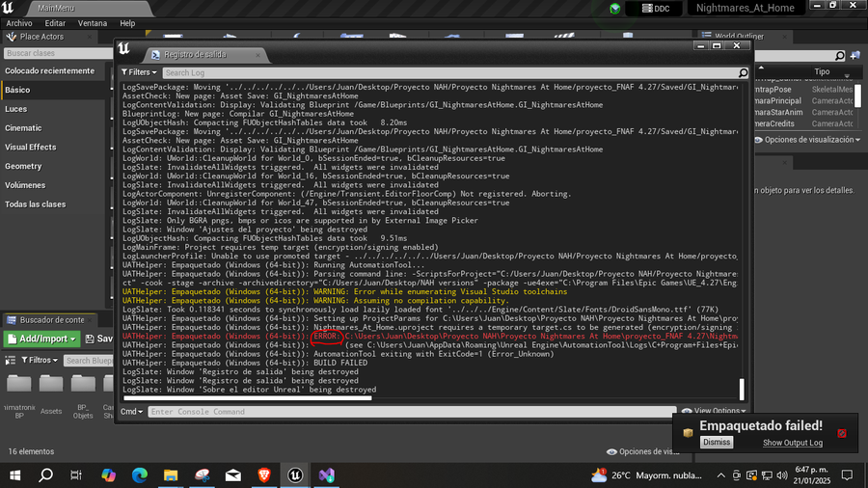
Task: Click the Enter Console Command field
Action: pyautogui.click(x=413, y=412)
